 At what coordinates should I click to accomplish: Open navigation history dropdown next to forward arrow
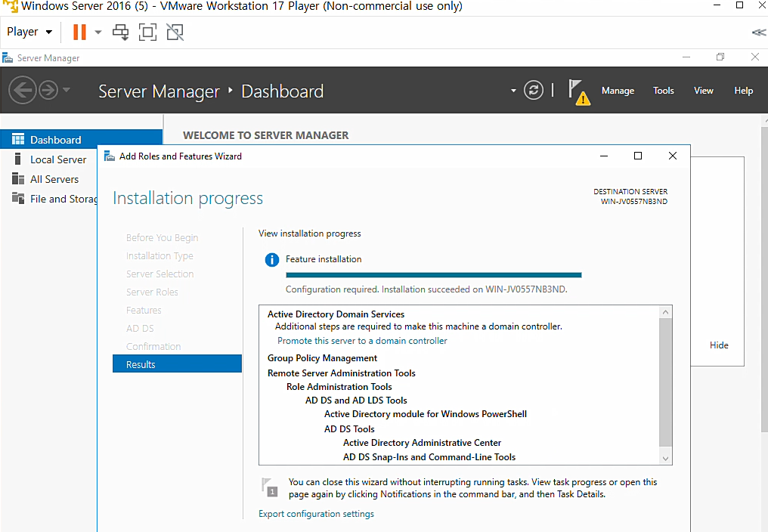[67, 90]
